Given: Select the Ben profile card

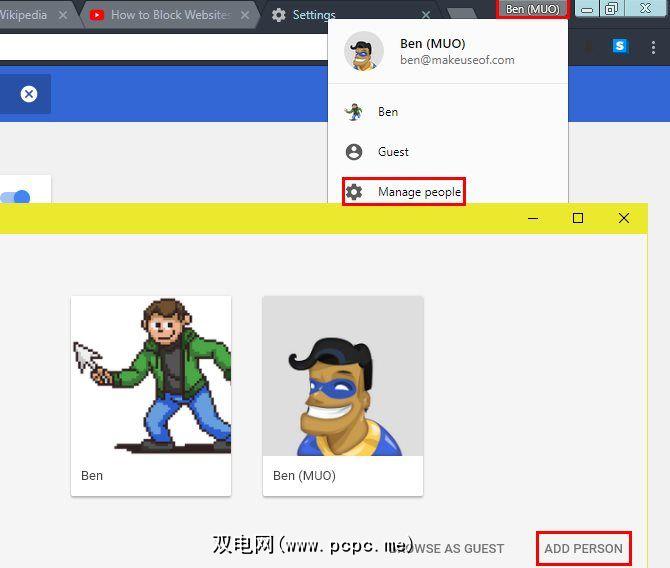Looking at the screenshot, I should point(151,396).
